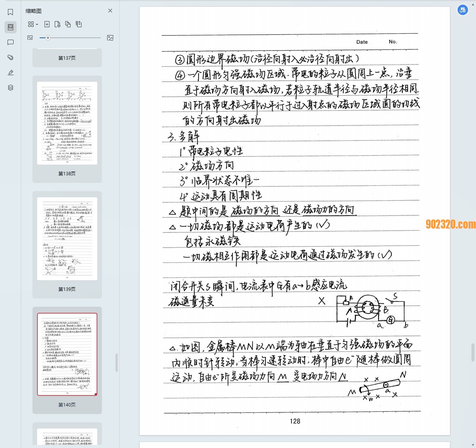The image size is (476, 448).
Task: Click the extract pages icon
Action: [x=79, y=24]
